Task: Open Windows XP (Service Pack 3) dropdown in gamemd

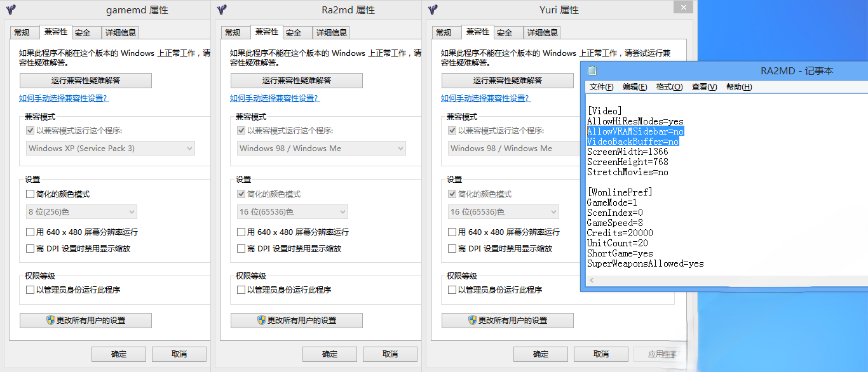Action: (111, 149)
